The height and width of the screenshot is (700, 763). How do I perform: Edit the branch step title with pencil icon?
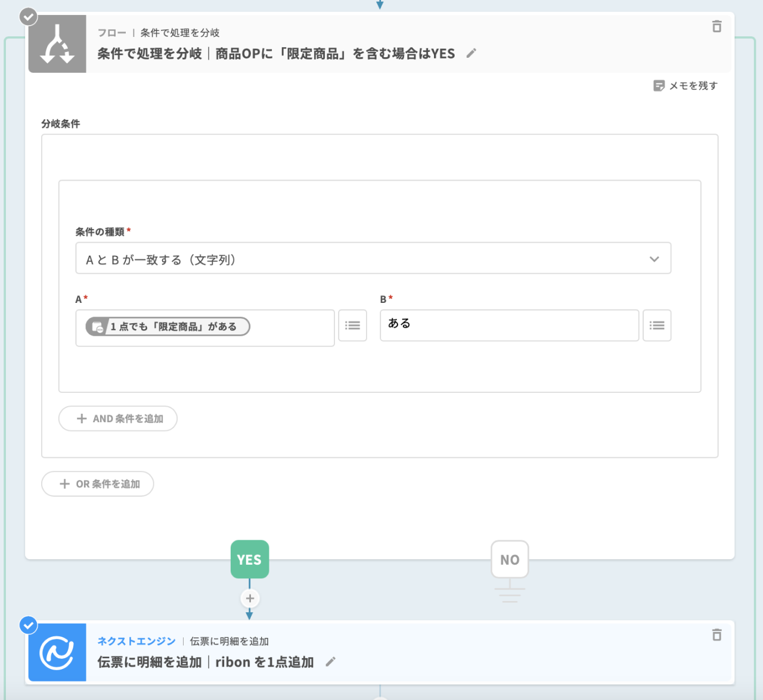click(x=471, y=54)
